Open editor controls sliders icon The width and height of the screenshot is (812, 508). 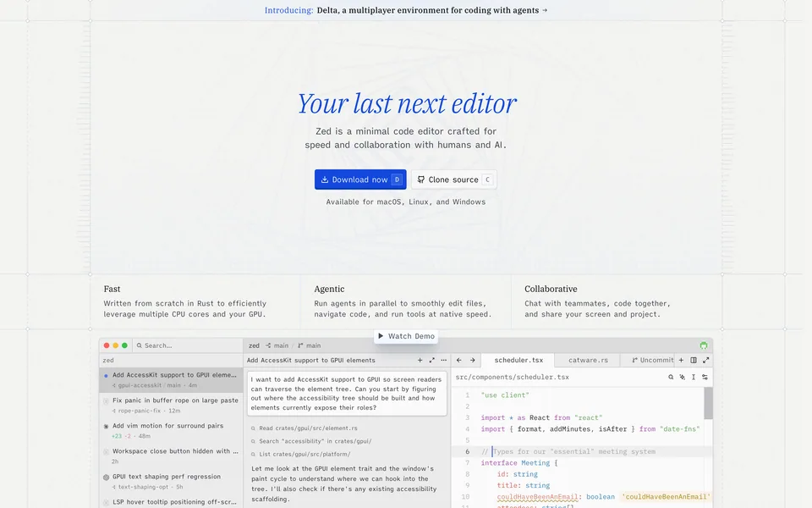pos(705,377)
